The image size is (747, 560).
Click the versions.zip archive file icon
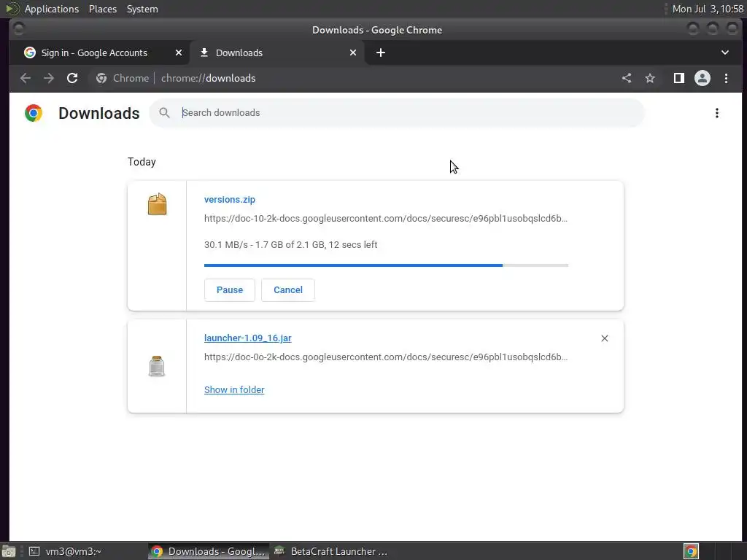coord(158,204)
